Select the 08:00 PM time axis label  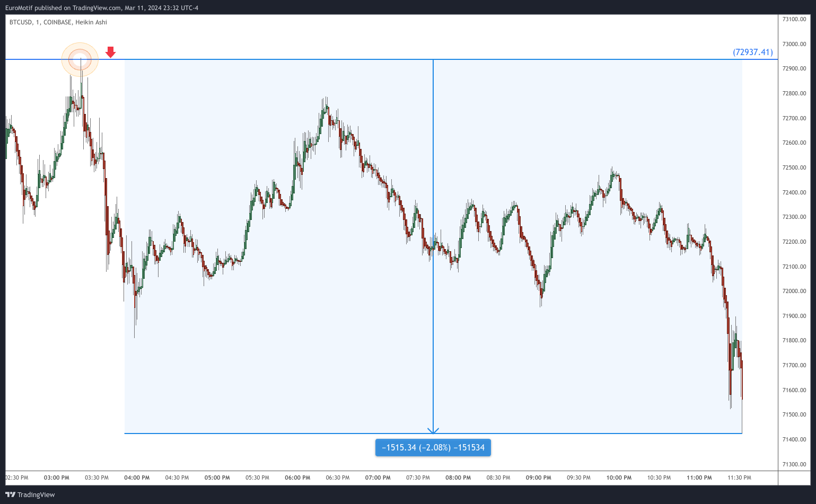coord(458,478)
